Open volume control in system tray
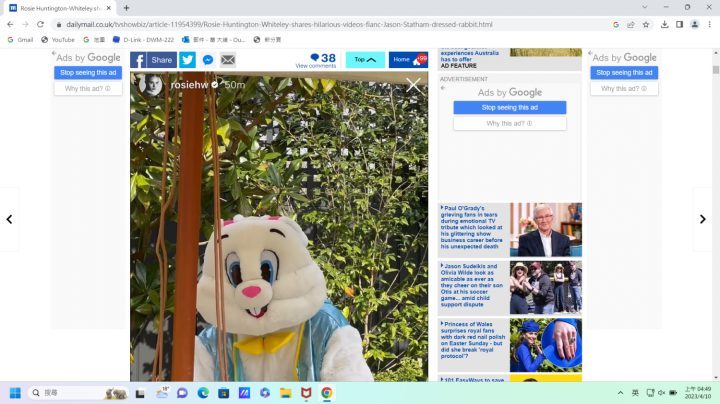This screenshot has height=404, width=720. 662,393
